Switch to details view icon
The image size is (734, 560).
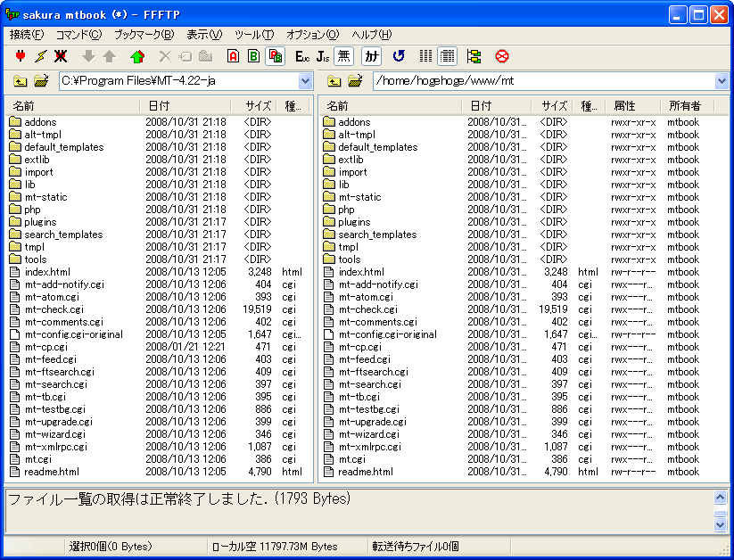tap(447, 56)
